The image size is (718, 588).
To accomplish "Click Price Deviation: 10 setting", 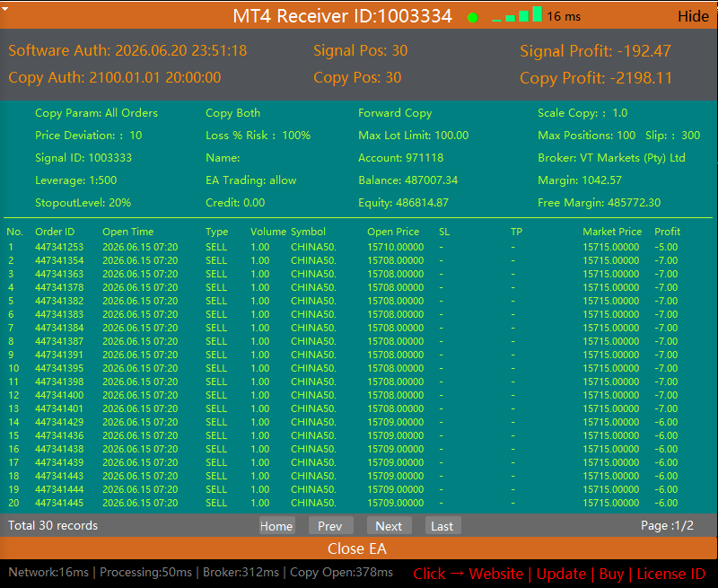I will [x=88, y=136].
